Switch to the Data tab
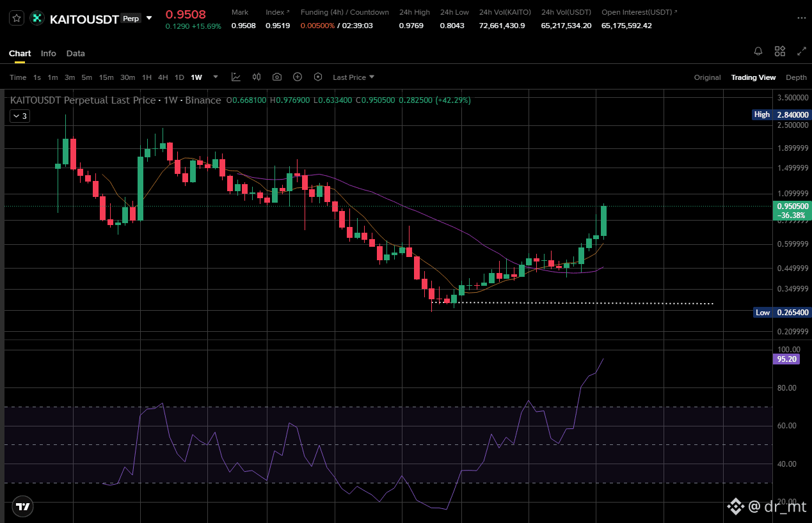812x523 pixels. tap(76, 53)
